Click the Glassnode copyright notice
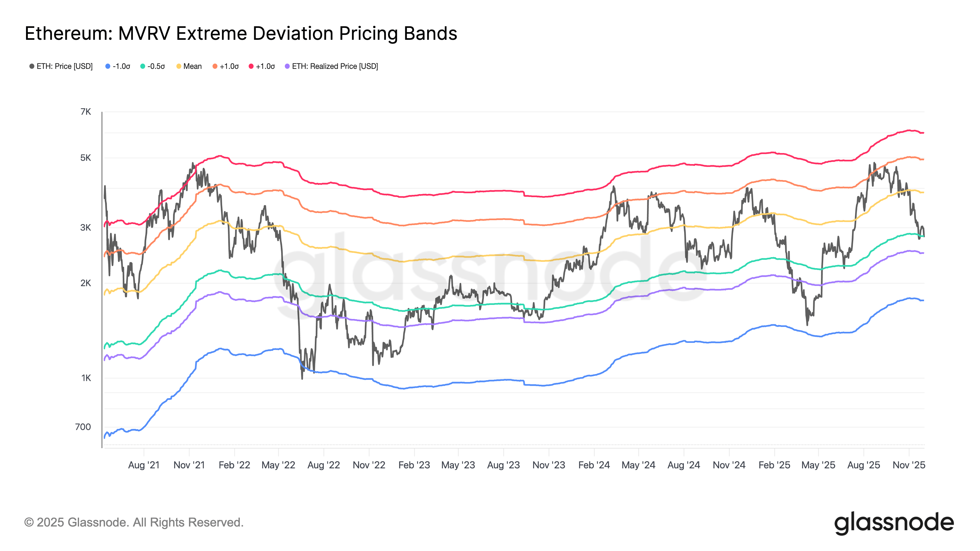Viewport: 980px width, 551px height. click(134, 522)
